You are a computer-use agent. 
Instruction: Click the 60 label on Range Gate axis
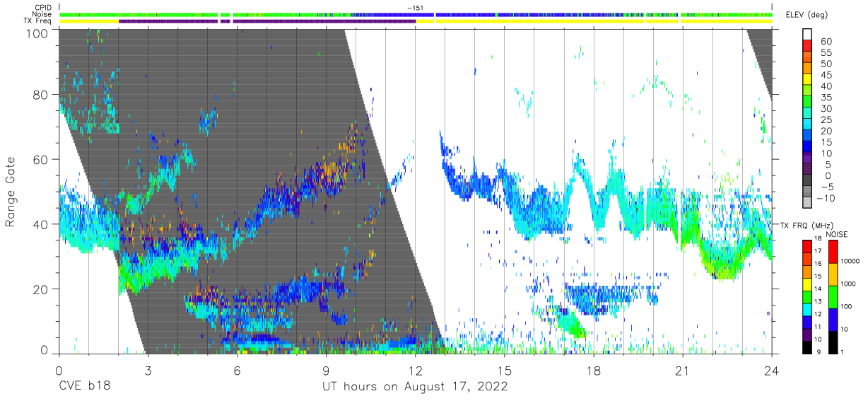click(x=41, y=160)
